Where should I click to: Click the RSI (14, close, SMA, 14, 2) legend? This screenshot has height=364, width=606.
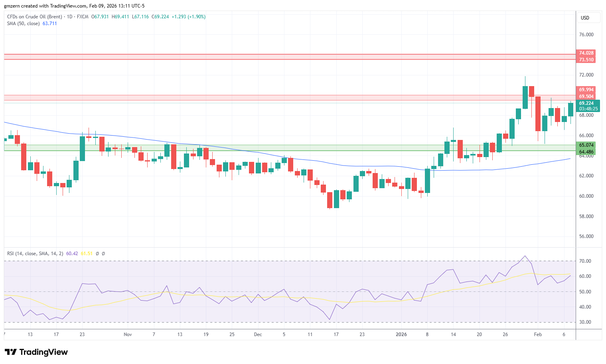pyautogui.click(x=35, y=254)
